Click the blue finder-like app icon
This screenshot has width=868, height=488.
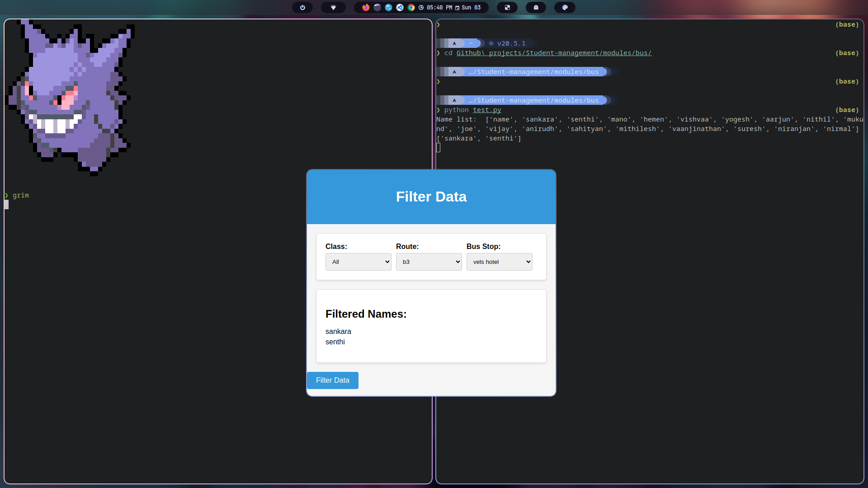(x=388, y=8)
